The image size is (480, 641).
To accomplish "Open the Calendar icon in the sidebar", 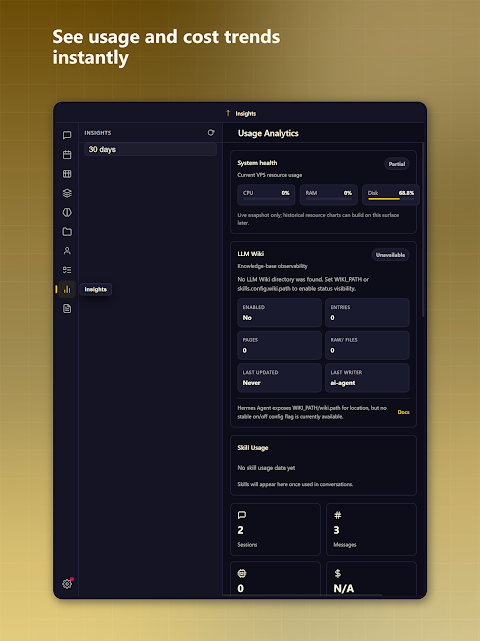I will tap(67, 155).
